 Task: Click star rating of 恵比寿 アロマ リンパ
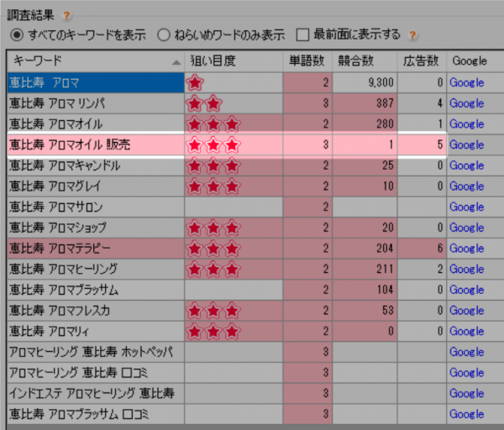click(204, 103)
